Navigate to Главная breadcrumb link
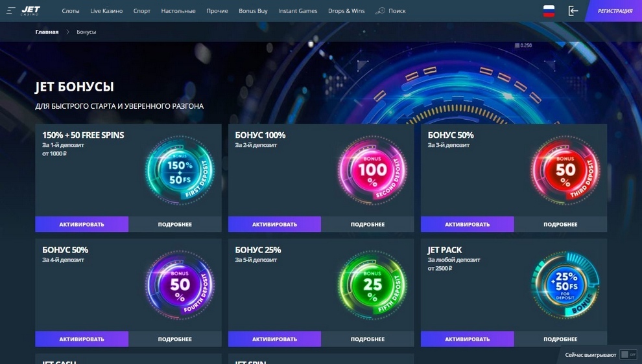Viewport: 642px width, 364px height. click(47, 32)
